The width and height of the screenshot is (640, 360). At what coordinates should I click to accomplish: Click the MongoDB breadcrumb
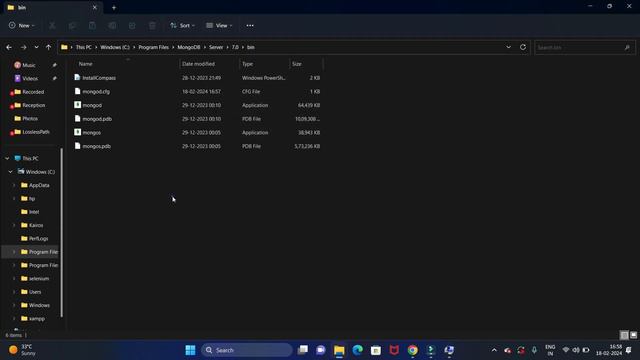coord(189,47)
